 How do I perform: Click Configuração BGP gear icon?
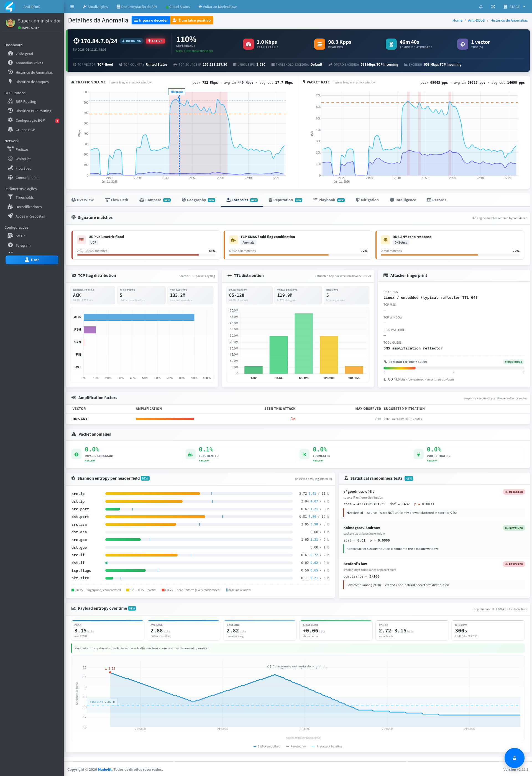10,120
